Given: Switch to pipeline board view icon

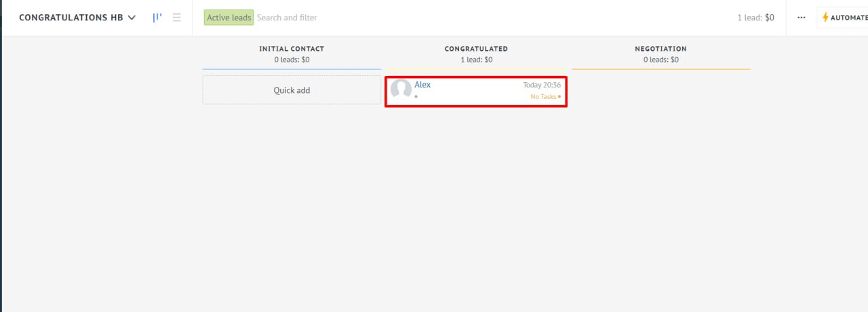Looking at the screenshot, I should (157, 18).
